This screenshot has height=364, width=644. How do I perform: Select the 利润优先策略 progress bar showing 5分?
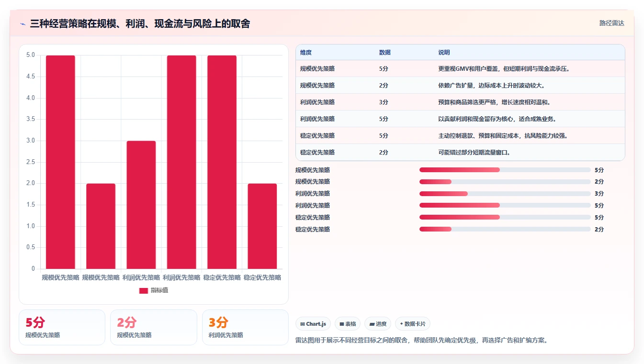tap(505, 206)
